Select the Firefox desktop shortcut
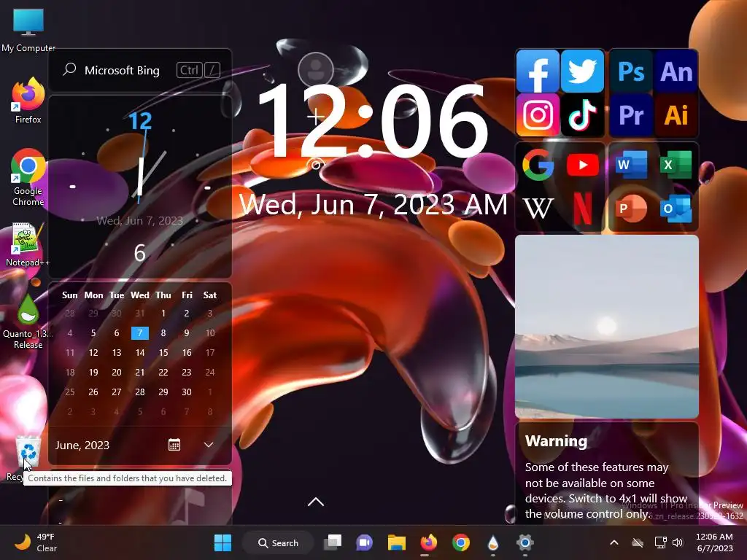The width and height of the screenshot is (747, 560). click(28, 101)
